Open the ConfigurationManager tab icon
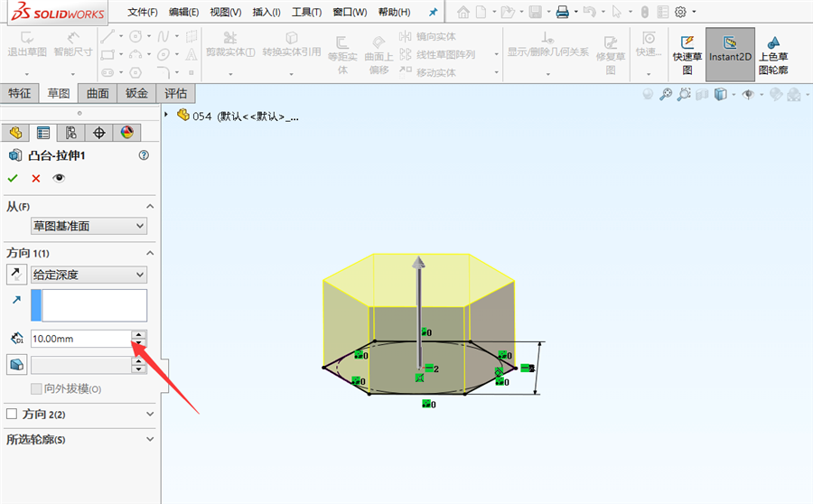This screenshot has height=504, width=813. pyautogui.click(x=71, y=133)
